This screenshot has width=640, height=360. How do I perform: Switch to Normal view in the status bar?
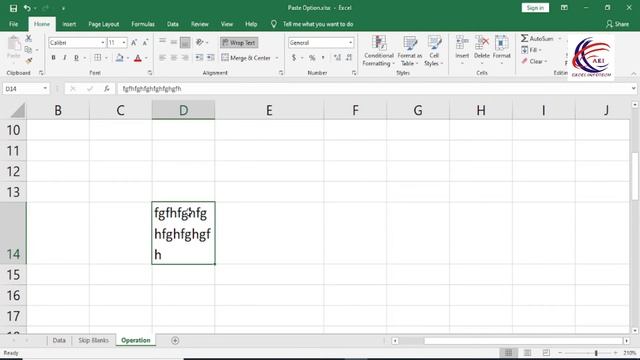tap(508, 353)
